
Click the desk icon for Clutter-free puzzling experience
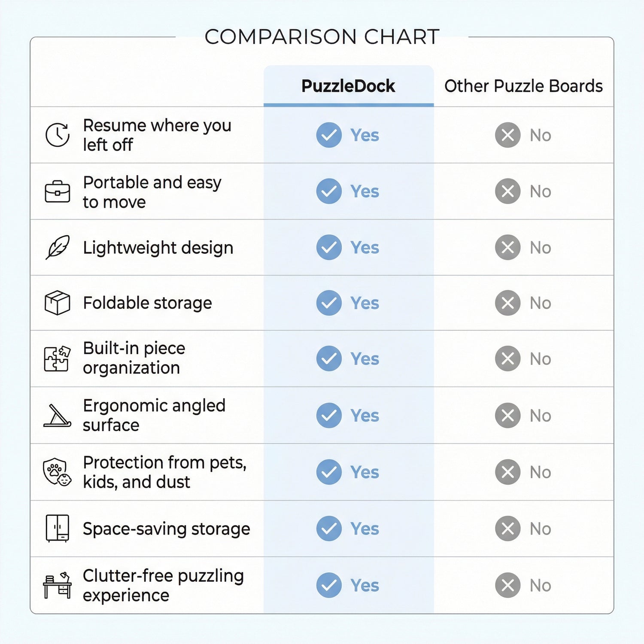pos(57,585)
